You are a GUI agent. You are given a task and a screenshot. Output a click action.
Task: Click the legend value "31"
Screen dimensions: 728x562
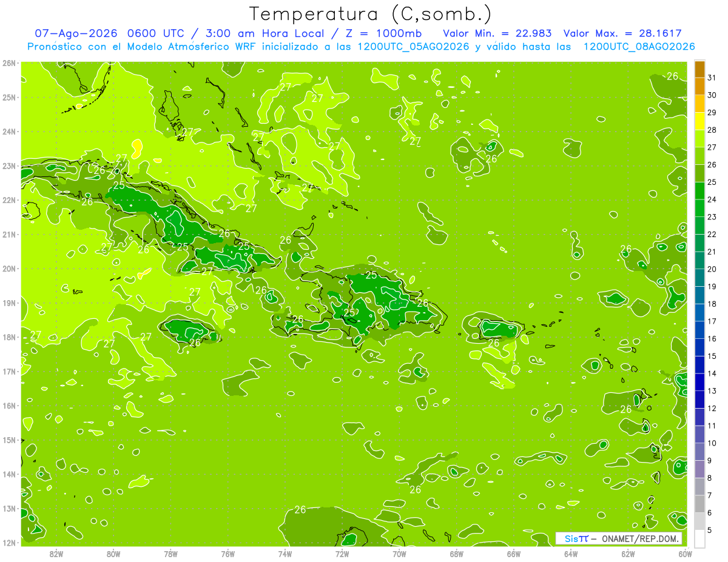712,78
